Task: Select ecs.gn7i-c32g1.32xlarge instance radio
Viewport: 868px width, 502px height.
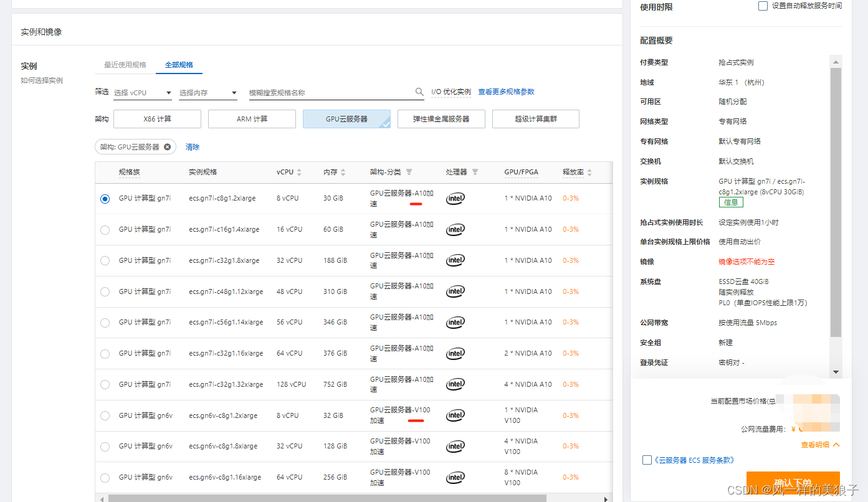Action: click(x=105, y=384)
